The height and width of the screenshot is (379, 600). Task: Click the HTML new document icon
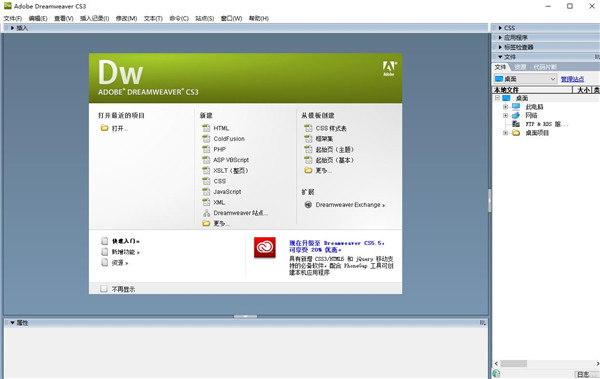(206, 128)
